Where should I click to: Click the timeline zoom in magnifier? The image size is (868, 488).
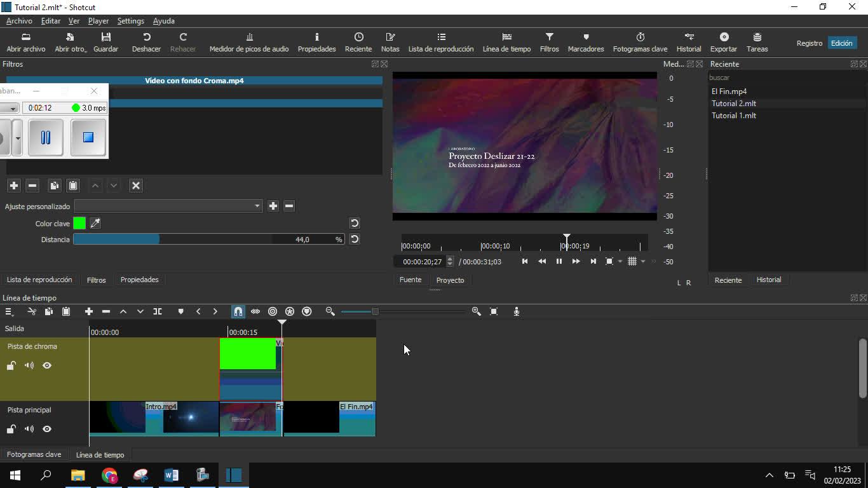click(x=476, y=311)
